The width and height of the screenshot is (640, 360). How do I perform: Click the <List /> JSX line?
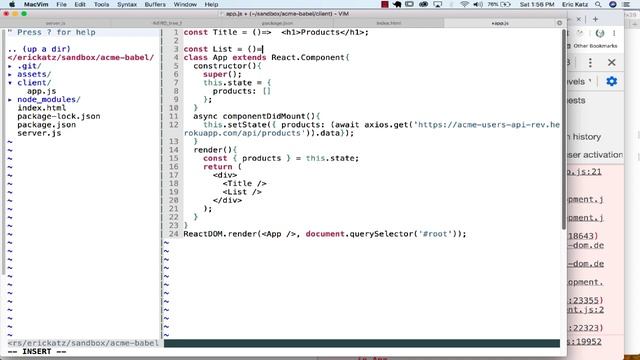(x=242, y=192)
